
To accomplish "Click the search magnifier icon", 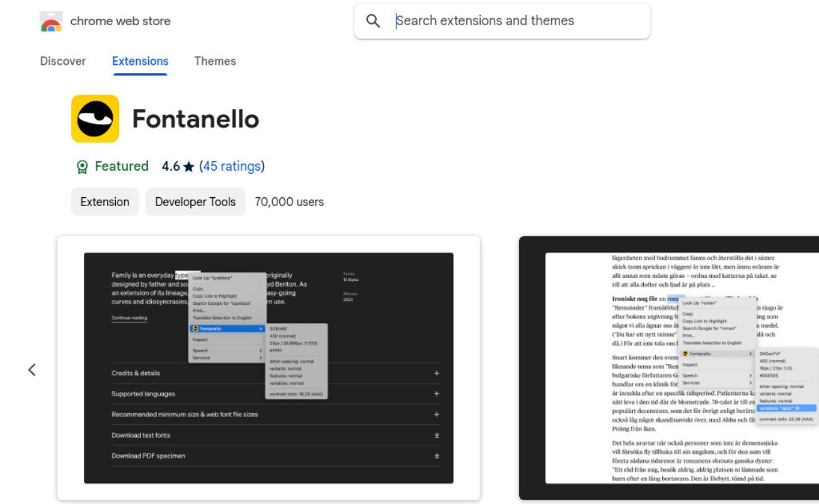I will click(x=373, y=21).
